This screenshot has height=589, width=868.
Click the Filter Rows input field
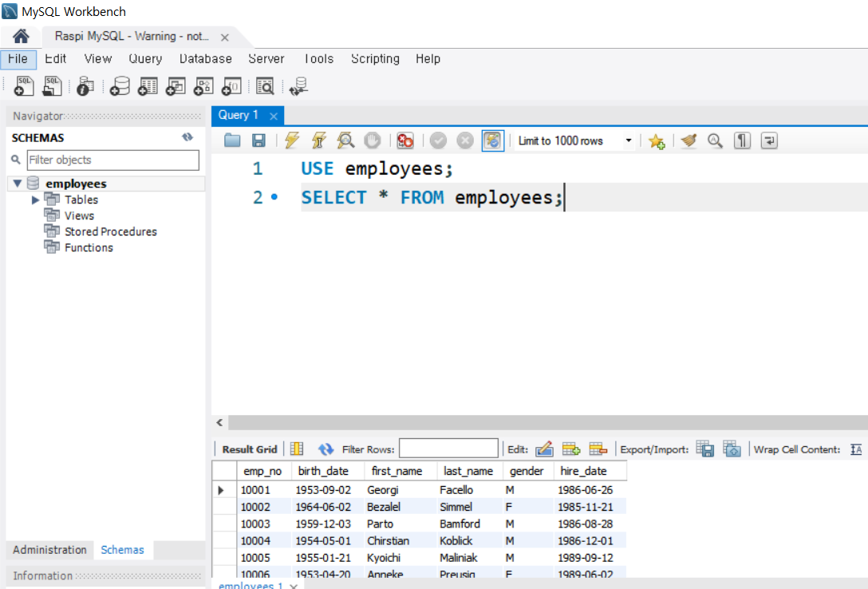pyautogui.click(x=448, y=449)
